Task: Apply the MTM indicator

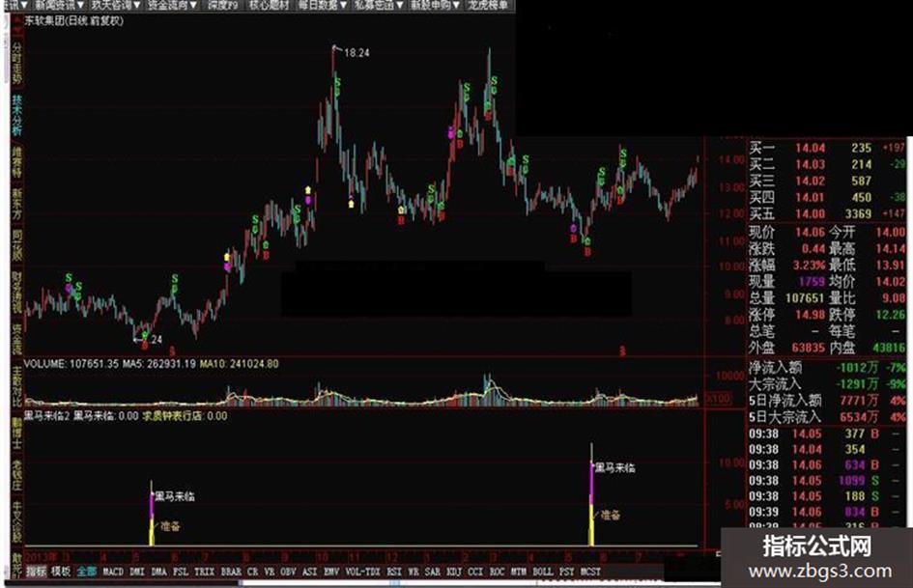Action: (x=518, y=572)
